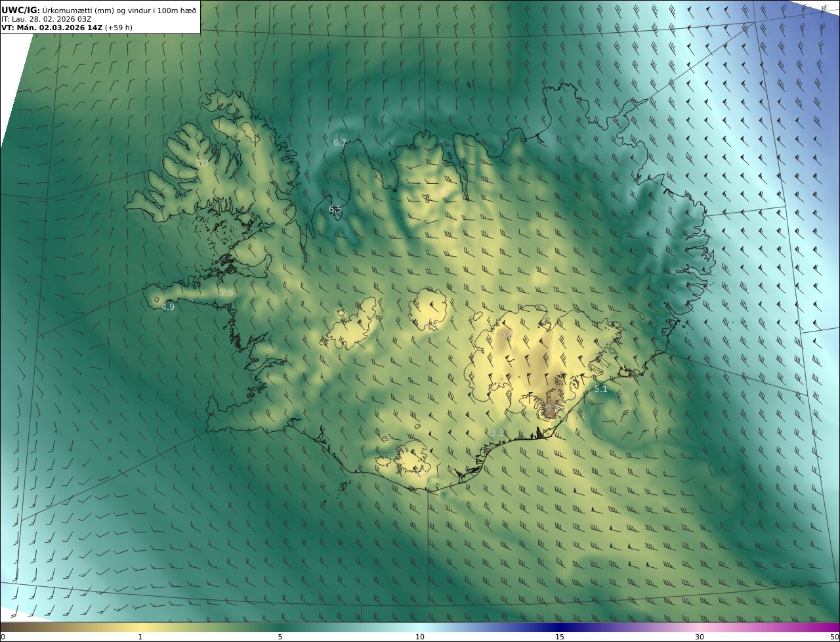Click the 5.1 value off the southeast coast
Screen dimensions: 840x642
coord(600,389)
